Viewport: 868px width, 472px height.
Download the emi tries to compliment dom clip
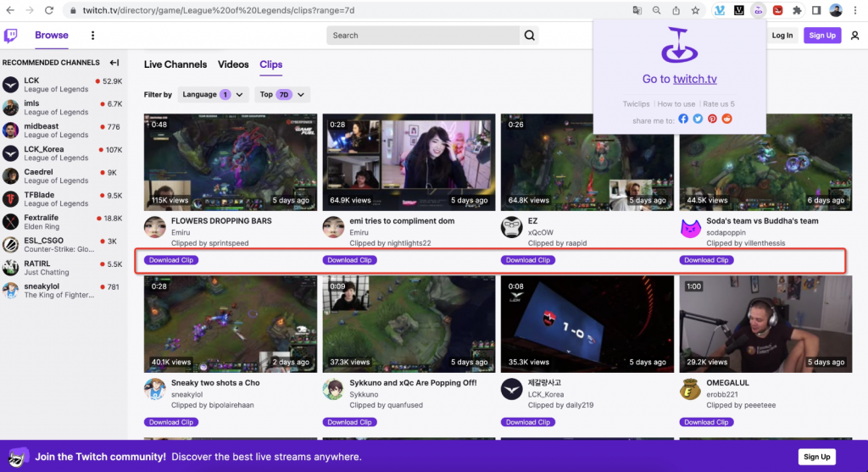tap(349, 260)
